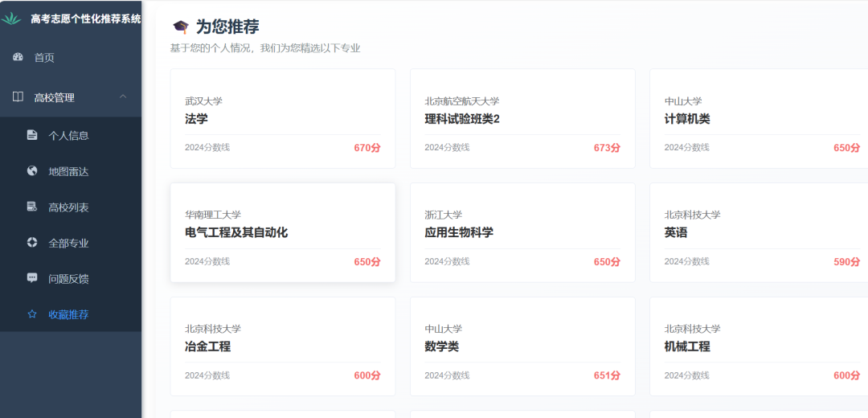Click the graduation cap icon by 为您推荐

[181, 27]
